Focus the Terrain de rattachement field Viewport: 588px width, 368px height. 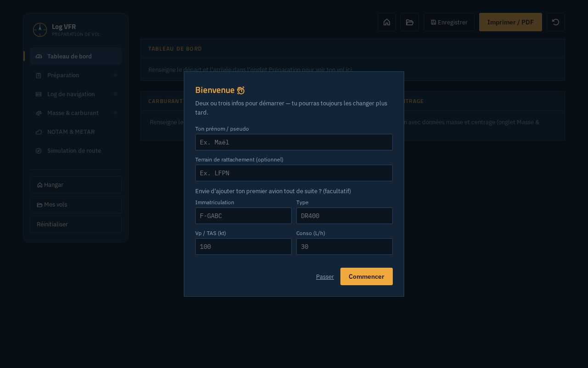[294, 173]
